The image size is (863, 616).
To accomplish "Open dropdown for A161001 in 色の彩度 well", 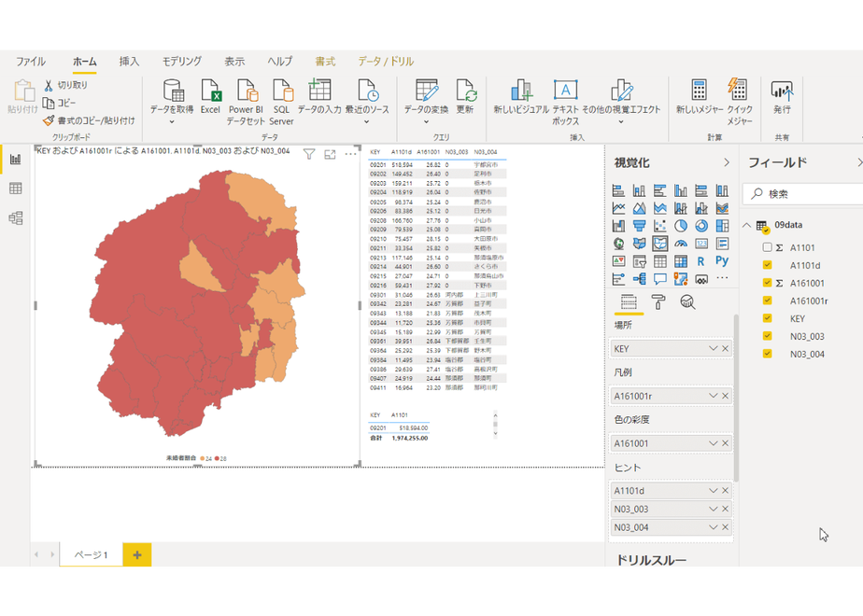I will click(714, 442).
